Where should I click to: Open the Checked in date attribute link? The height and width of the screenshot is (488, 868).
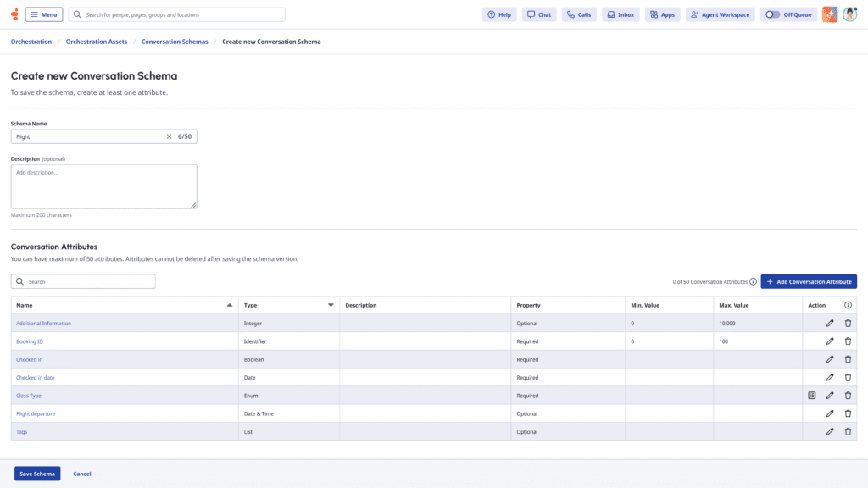[x=36, y=378]
